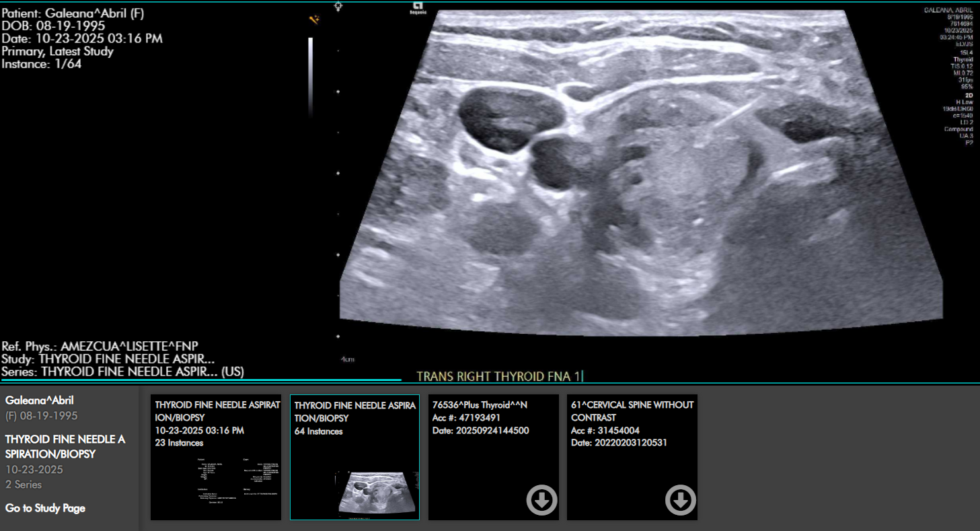Click the 4cm depth scale marker

click(x=347, y=359)
